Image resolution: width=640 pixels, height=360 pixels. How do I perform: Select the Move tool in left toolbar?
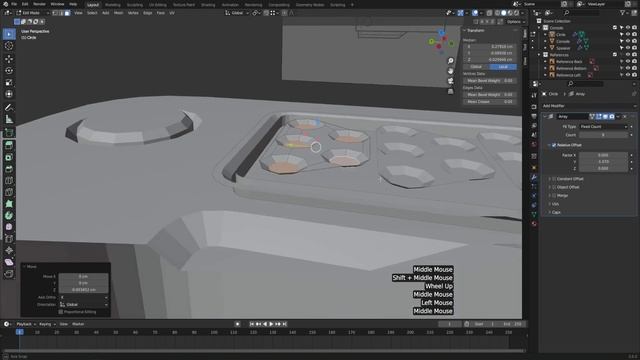[9, 59]
